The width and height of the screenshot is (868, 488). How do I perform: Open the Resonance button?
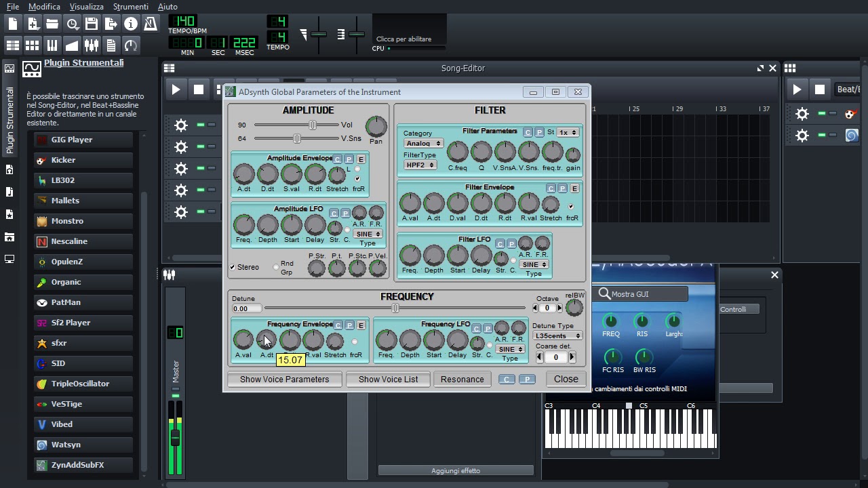tap(462, 379)
